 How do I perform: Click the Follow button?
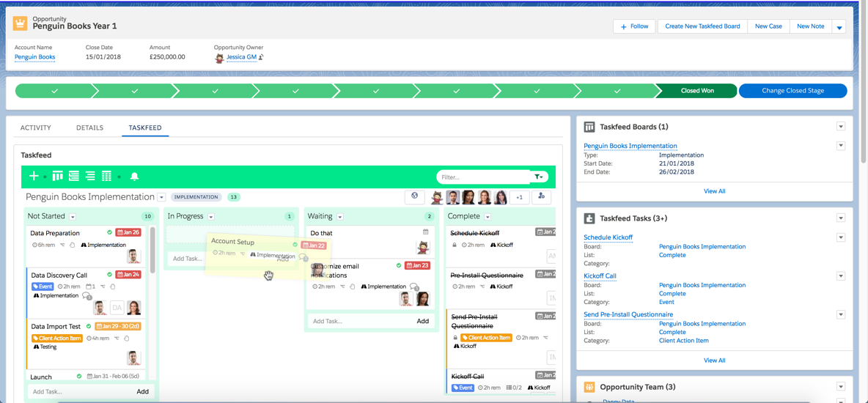(x=634, y=26)
